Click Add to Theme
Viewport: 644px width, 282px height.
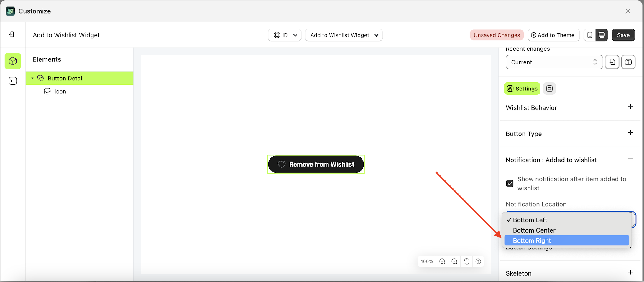click(x=553, y=35)
